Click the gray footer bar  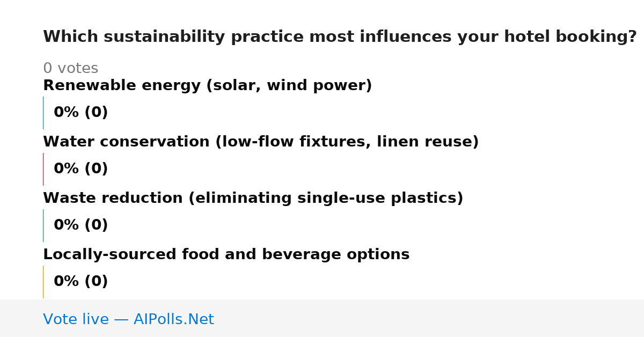point(322,318)
